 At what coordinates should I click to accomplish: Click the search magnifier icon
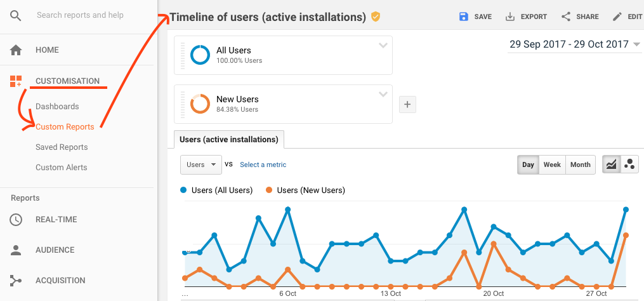16,16
